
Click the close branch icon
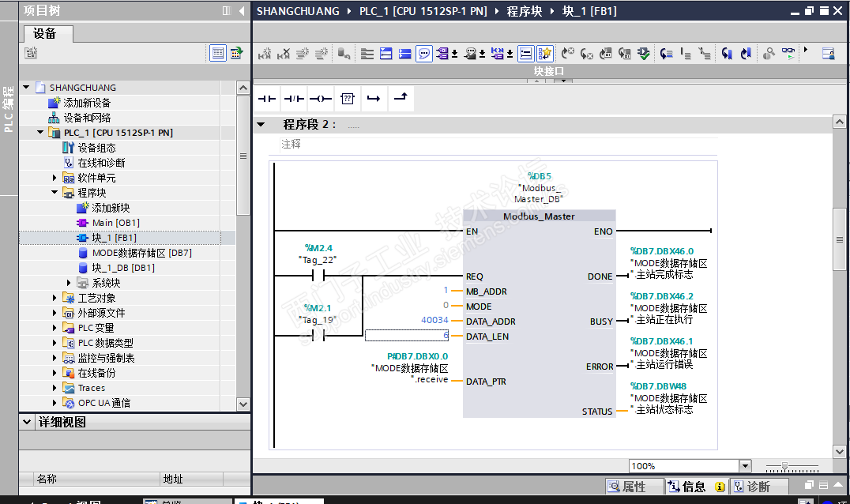pyautogui.click(x=400, y=98)
